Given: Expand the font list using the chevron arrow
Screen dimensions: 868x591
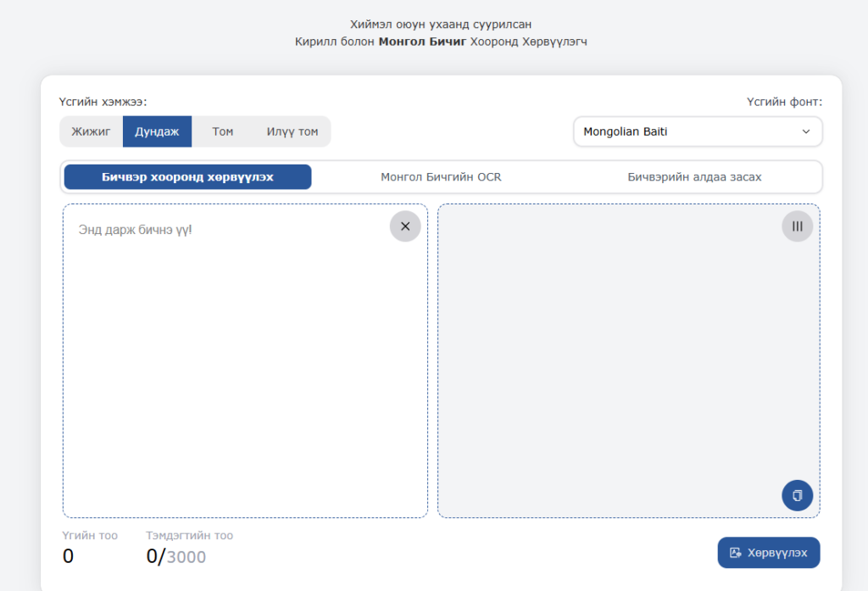Looking at the screenshot, I should [x=805, y=131].
